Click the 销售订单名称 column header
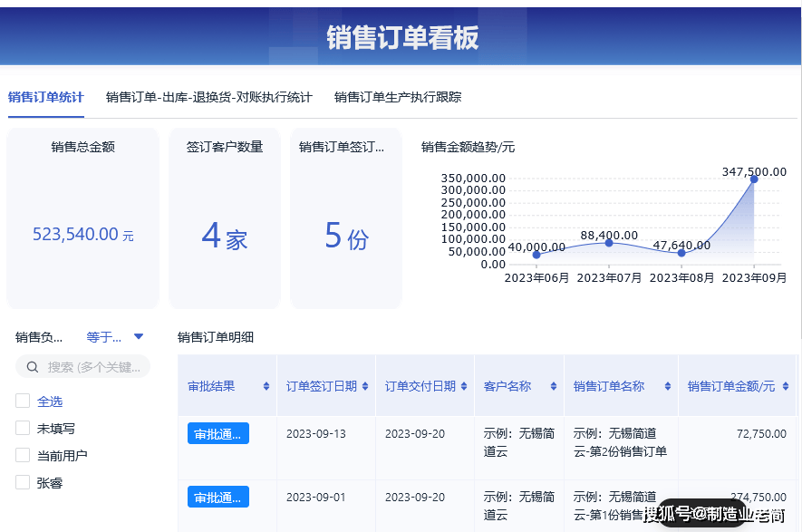 [621, 386]
